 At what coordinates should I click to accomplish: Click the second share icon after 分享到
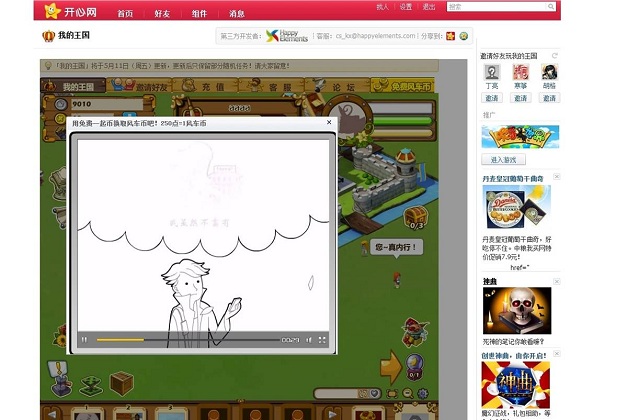pyautogui.click(x=463, y=36)
